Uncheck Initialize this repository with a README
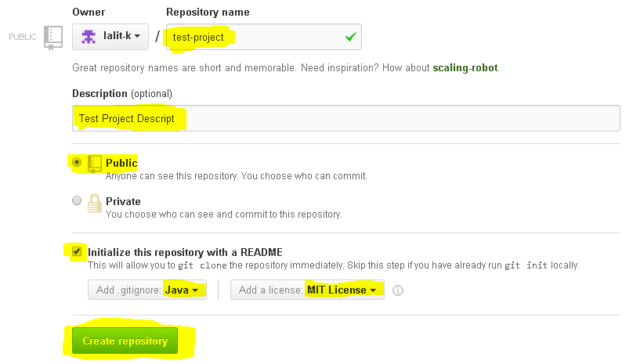The width and height of the screenshot is (633, 364). [x=77, y=252]
